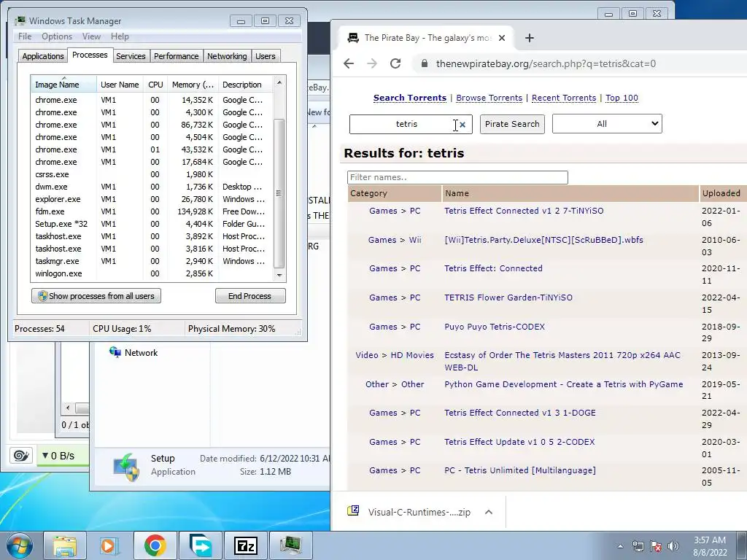Open the Windows Start menu

20,545
